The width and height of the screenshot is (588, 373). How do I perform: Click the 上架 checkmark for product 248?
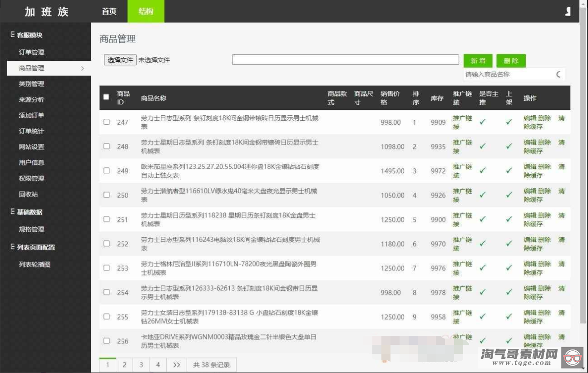pyautogui.click(x=509, y=146)
